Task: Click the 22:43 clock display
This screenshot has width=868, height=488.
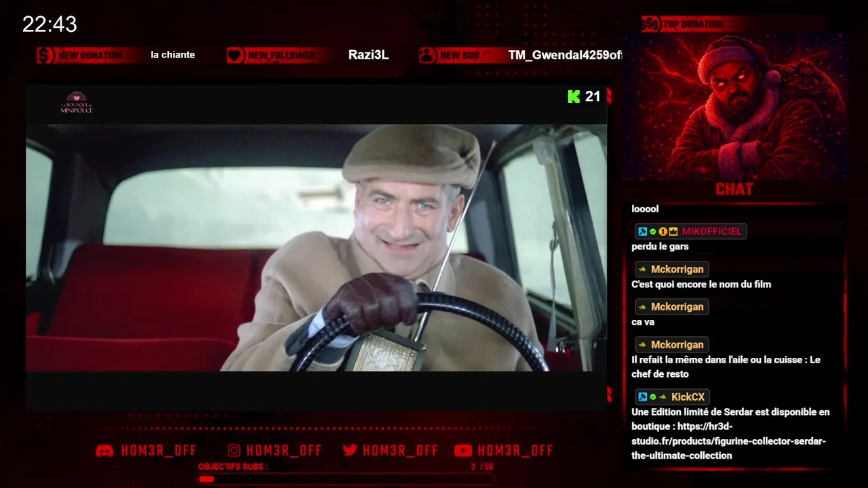Action: [50, 24]
